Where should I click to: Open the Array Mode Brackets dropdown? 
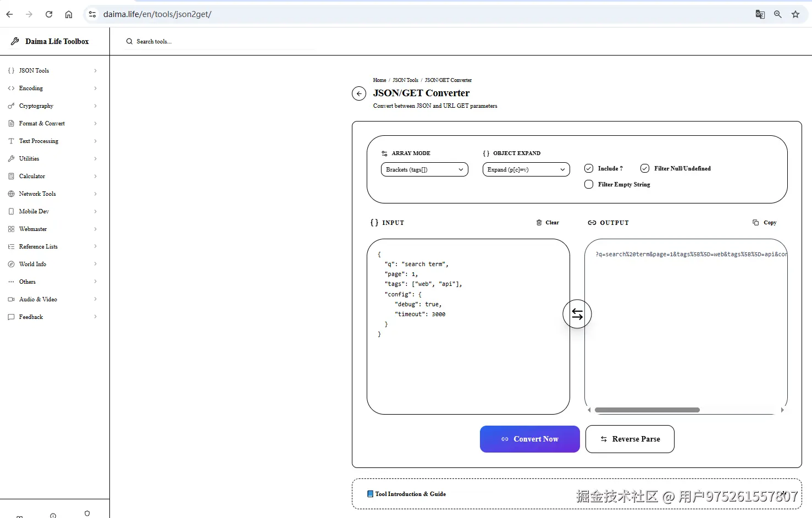click(424, 169)
